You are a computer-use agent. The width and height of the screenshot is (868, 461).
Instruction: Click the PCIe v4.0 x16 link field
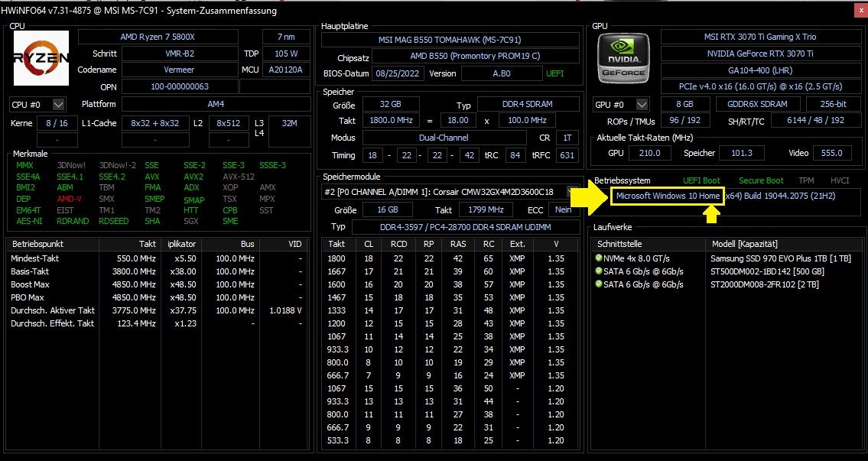click(x=760, y=87)
